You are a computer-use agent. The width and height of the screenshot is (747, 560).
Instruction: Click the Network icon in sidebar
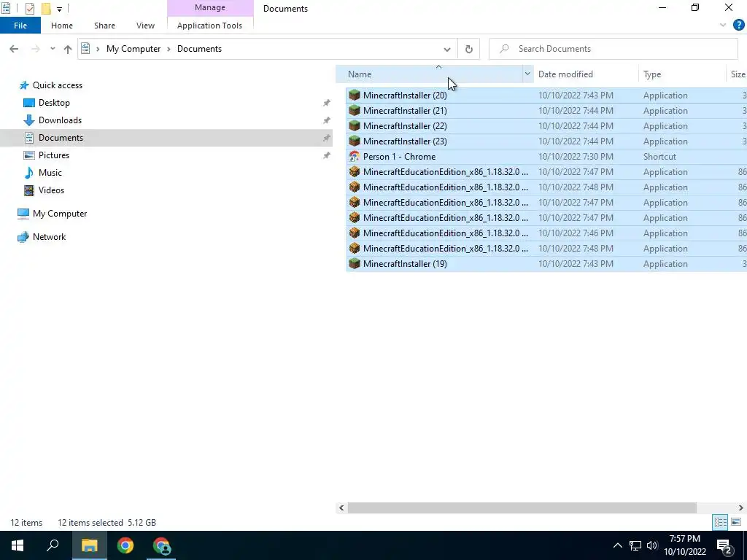coord(23,237)
